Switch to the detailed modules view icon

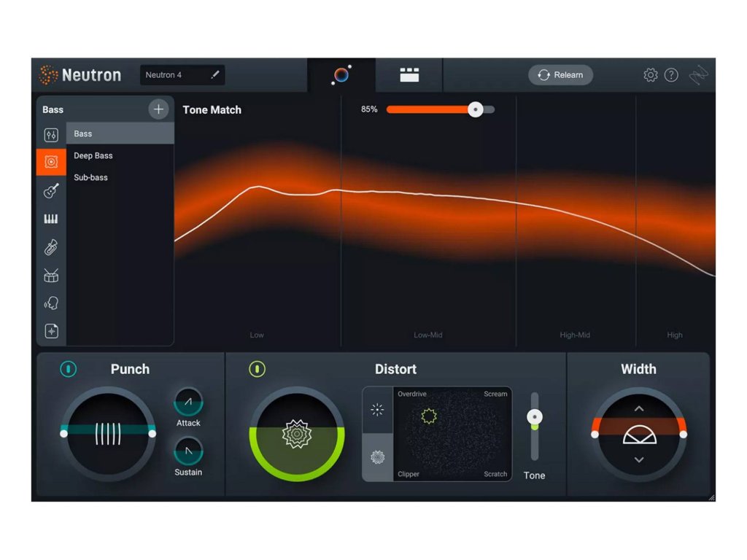pos(409,75)
